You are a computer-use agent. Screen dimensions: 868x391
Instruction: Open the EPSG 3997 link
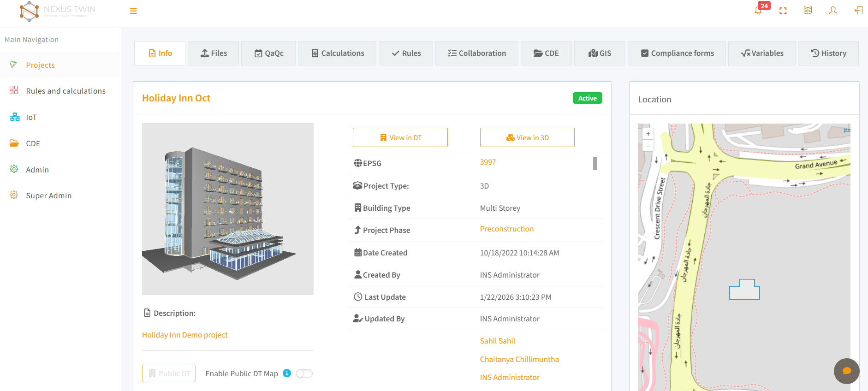(488, 162)
